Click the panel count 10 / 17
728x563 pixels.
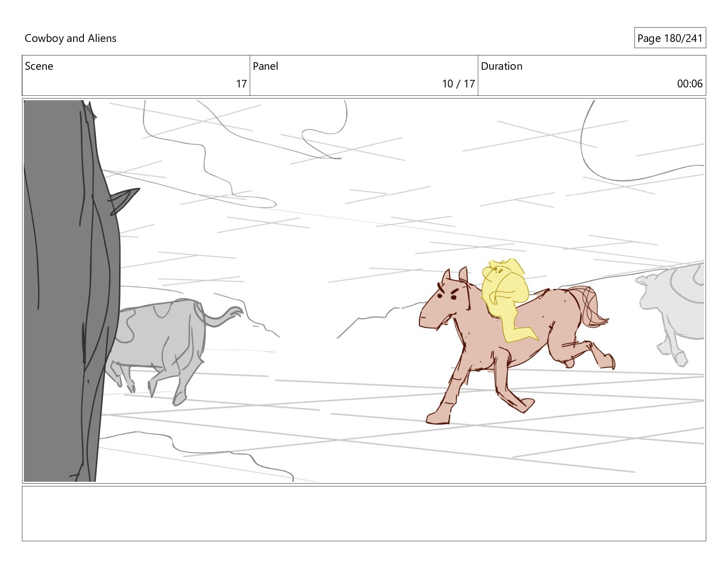pos(458,84)
